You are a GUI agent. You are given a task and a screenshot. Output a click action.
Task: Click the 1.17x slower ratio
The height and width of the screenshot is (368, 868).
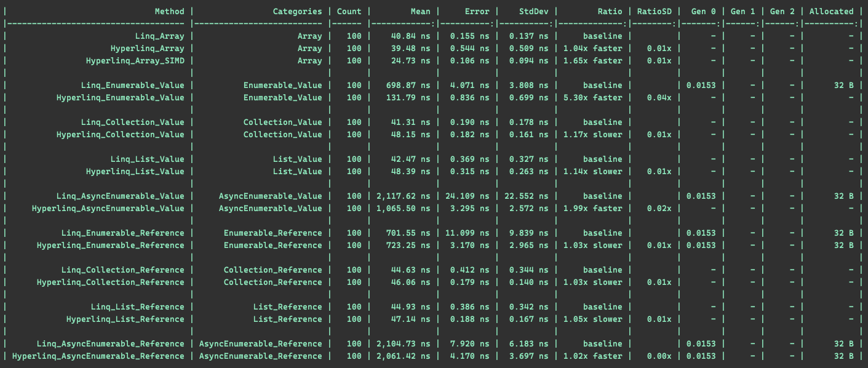(593, 134)
